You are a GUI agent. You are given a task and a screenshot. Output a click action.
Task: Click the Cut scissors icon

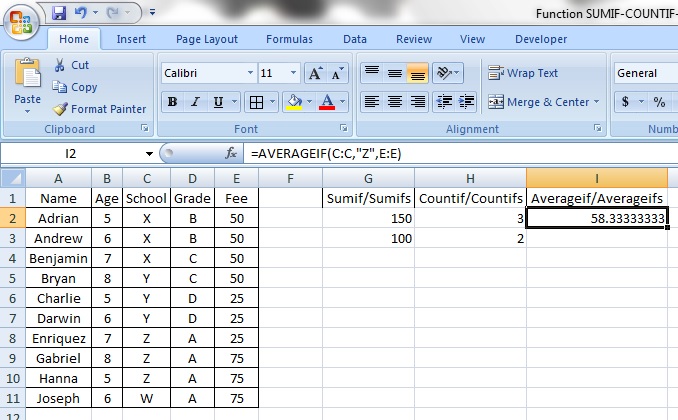coord(59,65)
